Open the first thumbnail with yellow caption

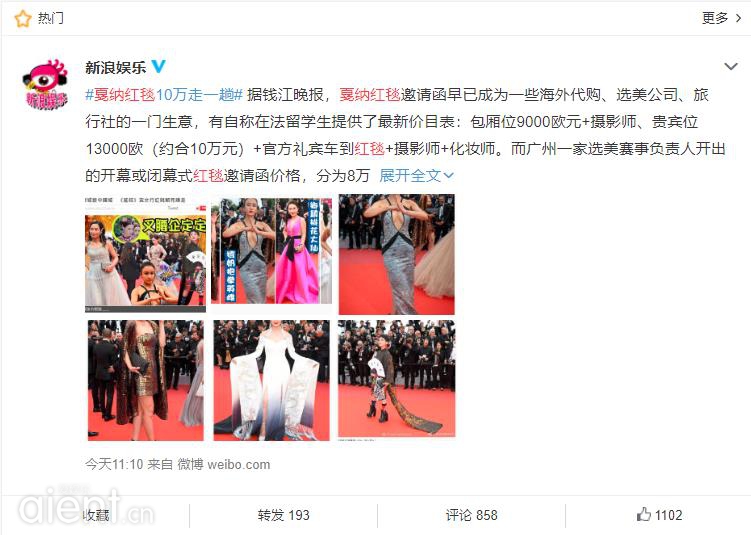(146, 254)
